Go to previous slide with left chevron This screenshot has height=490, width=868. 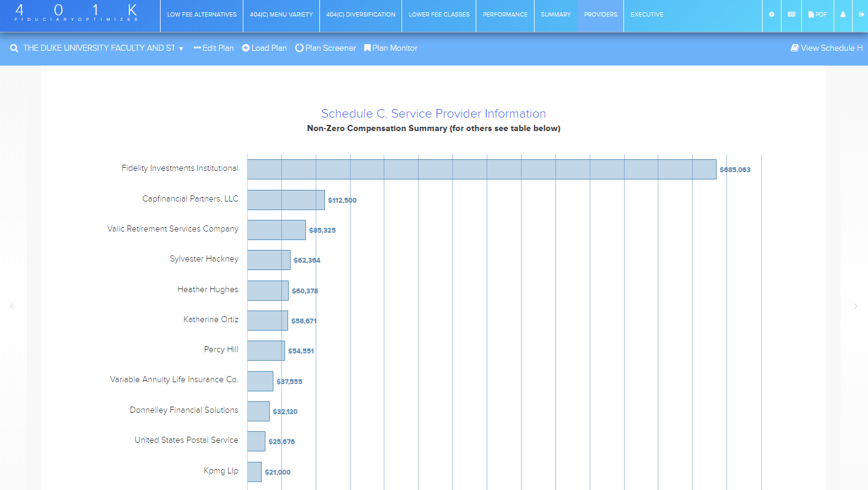click(12, 306)
